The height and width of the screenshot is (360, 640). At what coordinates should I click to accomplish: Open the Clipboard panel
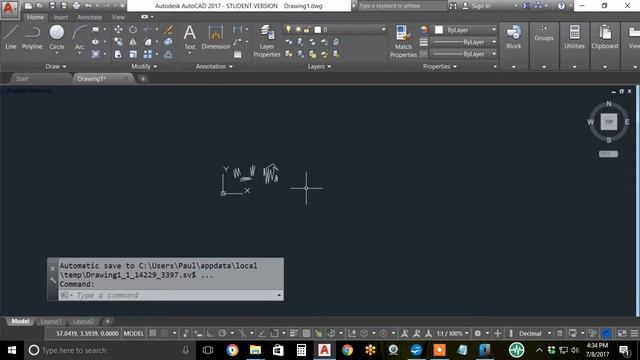pos(605,45)
